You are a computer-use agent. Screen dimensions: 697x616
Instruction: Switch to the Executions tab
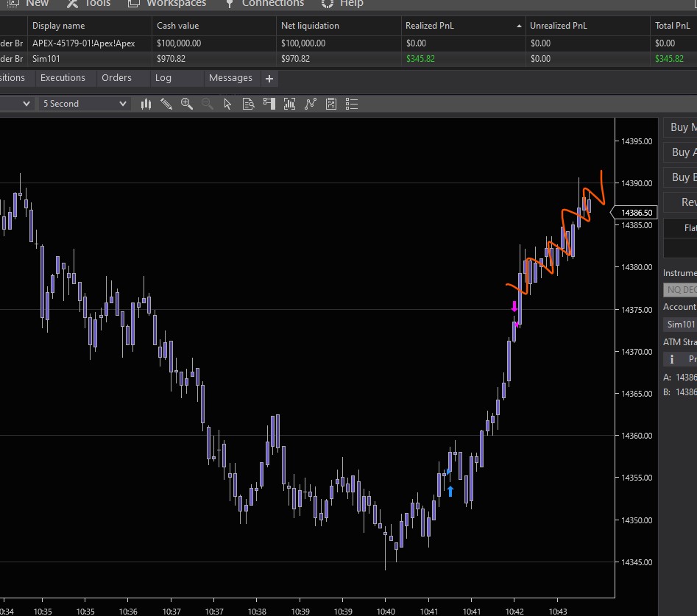point(63,78)
